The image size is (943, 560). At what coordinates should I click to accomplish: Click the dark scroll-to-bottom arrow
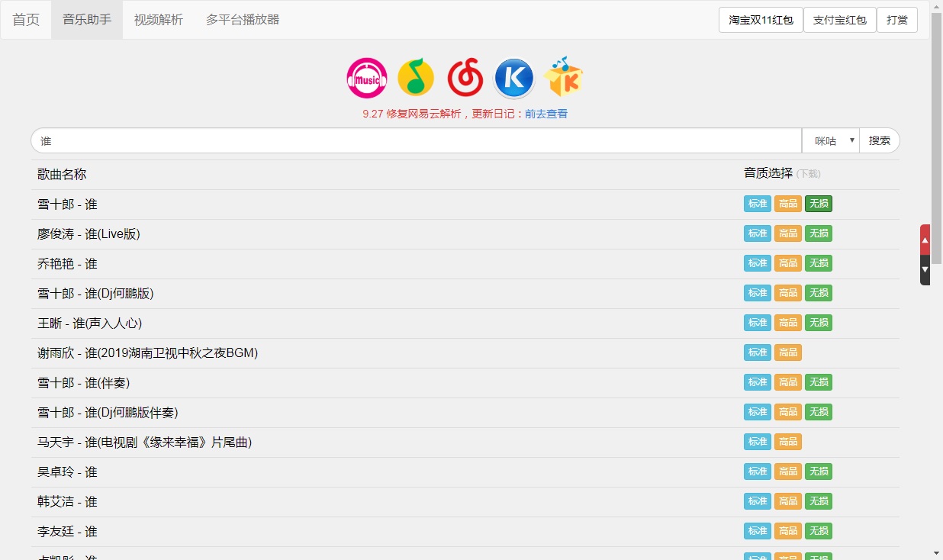tap(925, 269)
